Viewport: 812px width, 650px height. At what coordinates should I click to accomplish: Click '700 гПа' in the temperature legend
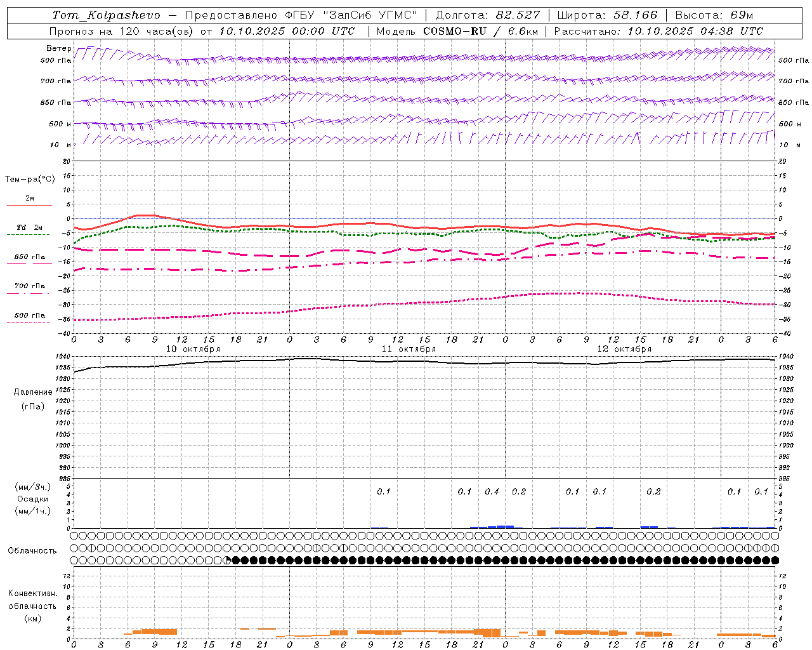30,286
